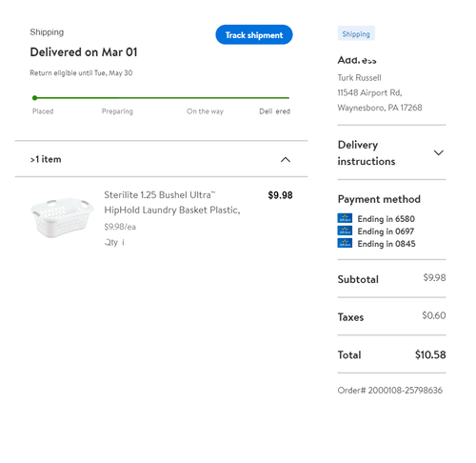Viewport: 476px width, 463px height.
Task: Collapse the 1 item section chevron
Action: click(286, 159)
